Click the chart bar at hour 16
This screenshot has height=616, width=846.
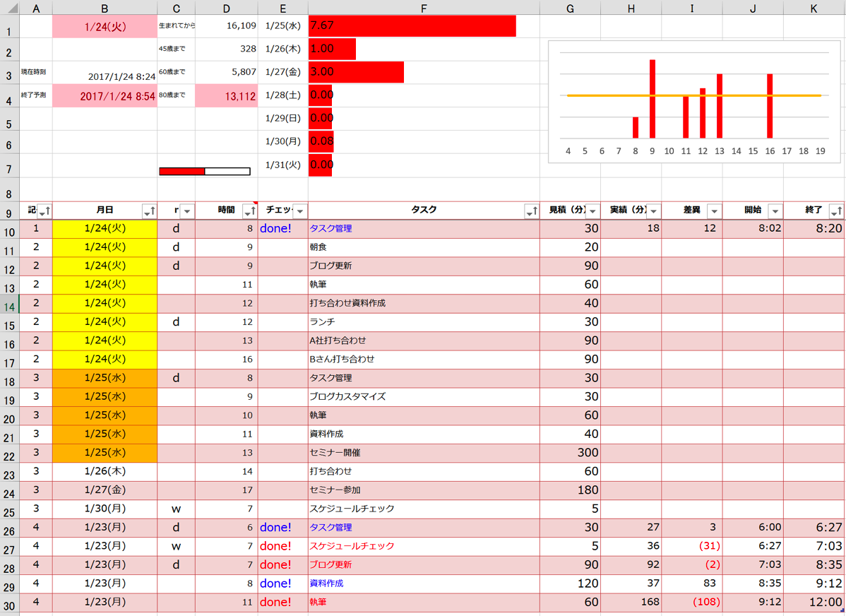pos(770,106)
